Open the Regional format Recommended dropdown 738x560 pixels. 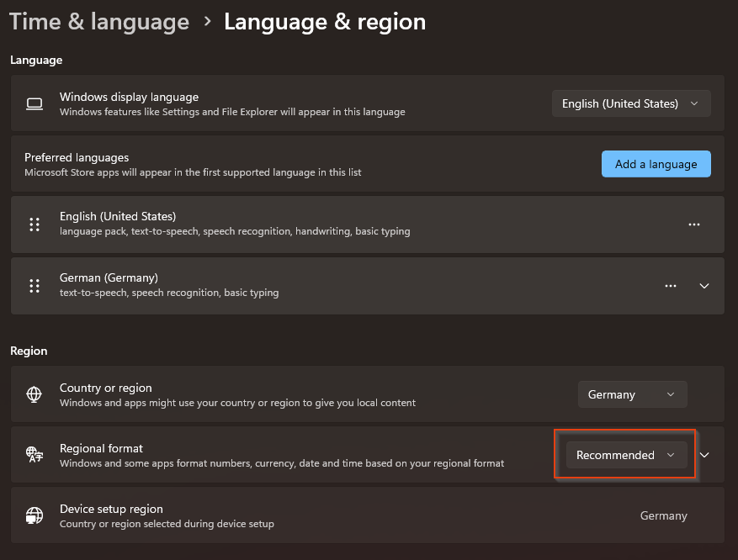(626, 455)
